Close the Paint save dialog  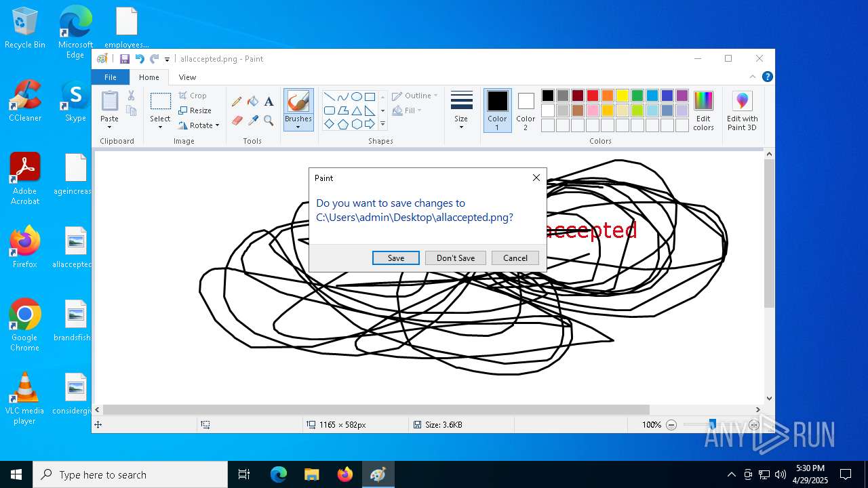(x=536, y=178)
